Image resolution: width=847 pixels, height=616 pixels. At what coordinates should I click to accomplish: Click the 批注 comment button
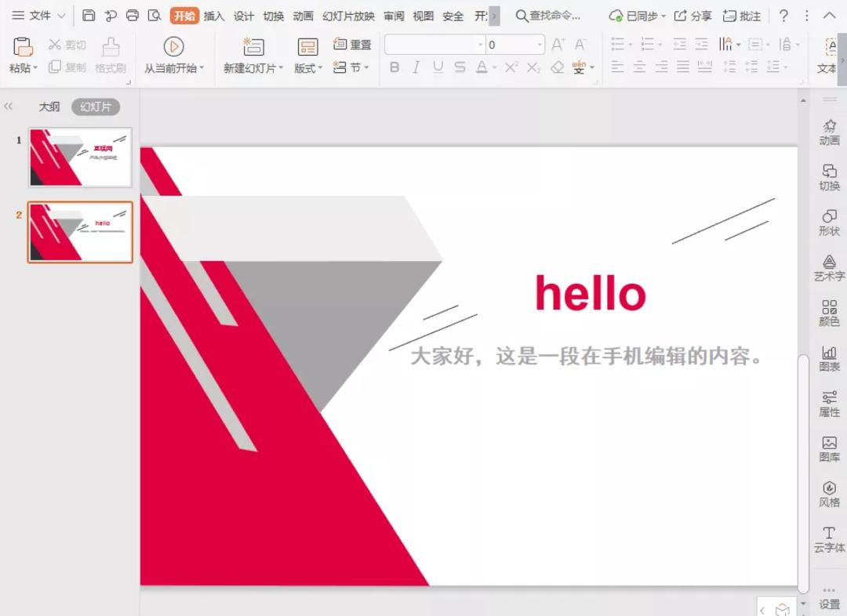coord(742,16)
